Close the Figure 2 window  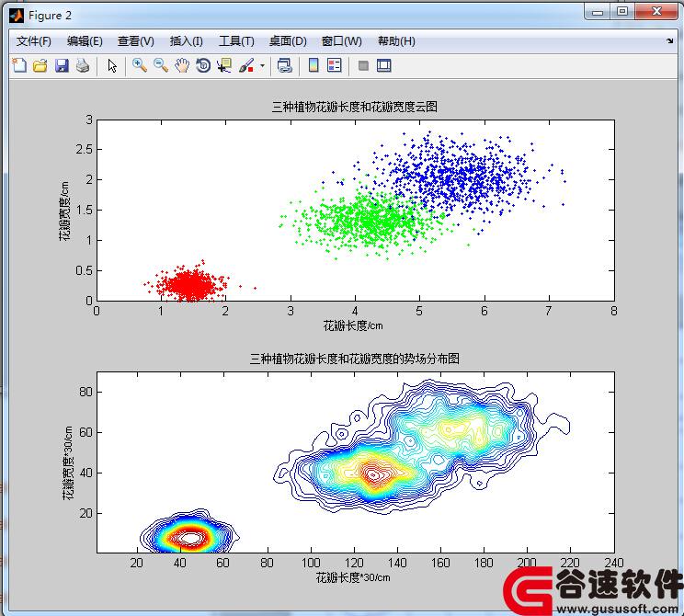657,12
